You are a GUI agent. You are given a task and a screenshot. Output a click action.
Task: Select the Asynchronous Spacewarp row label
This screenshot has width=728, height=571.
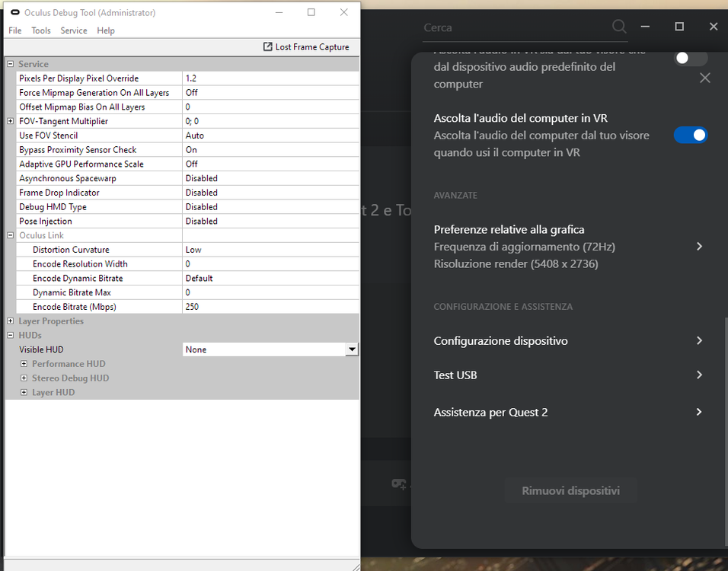[68, 178]
